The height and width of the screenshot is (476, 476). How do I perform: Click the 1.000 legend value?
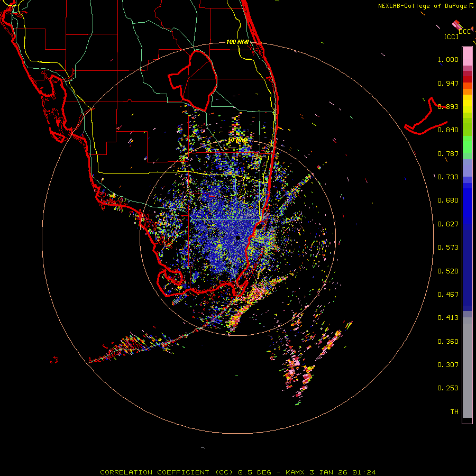pos(448,59)
